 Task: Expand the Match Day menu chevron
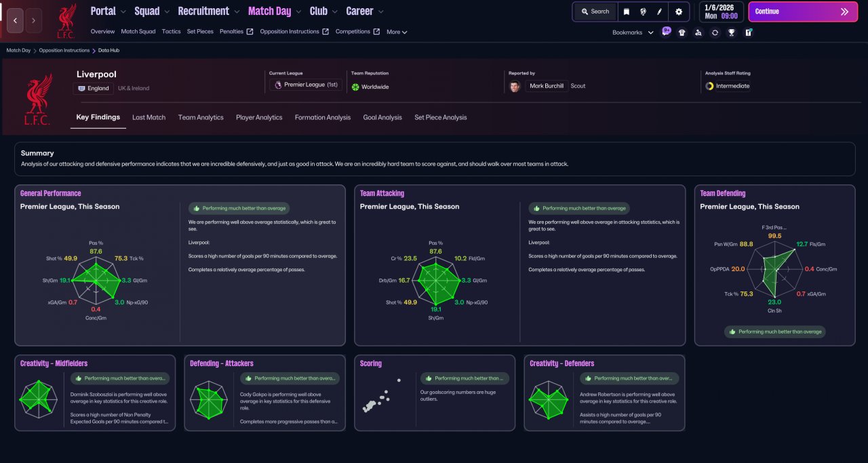298,12
